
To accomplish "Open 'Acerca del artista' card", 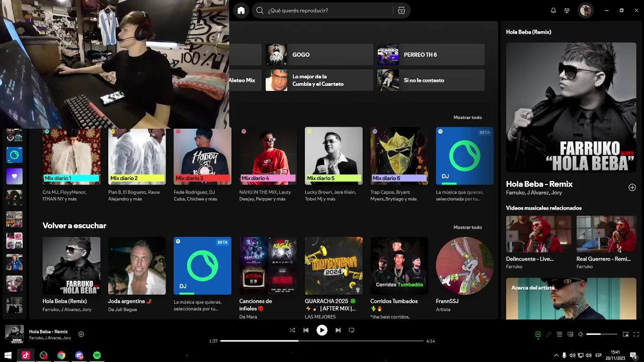I will point(571,299).
